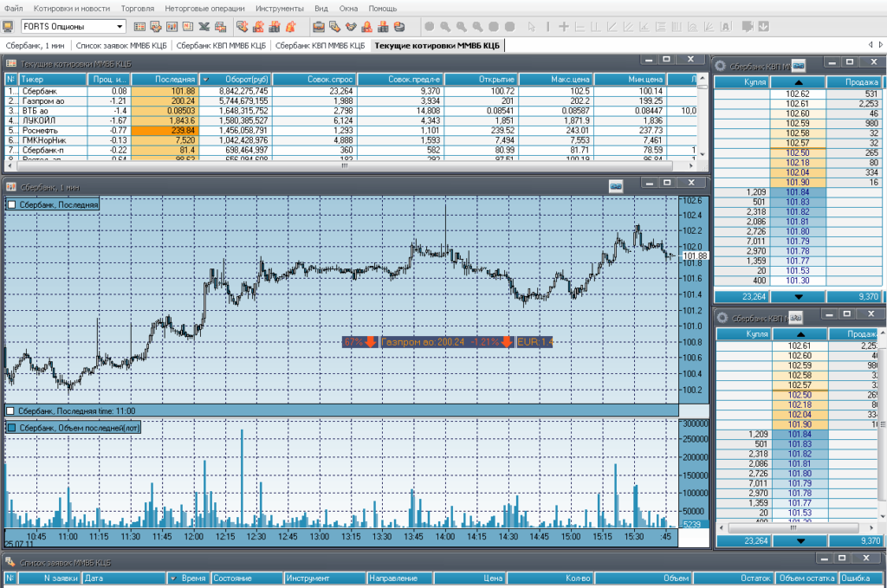Click the news table icon marked N
887x588 pixels.
click(188, 27)
